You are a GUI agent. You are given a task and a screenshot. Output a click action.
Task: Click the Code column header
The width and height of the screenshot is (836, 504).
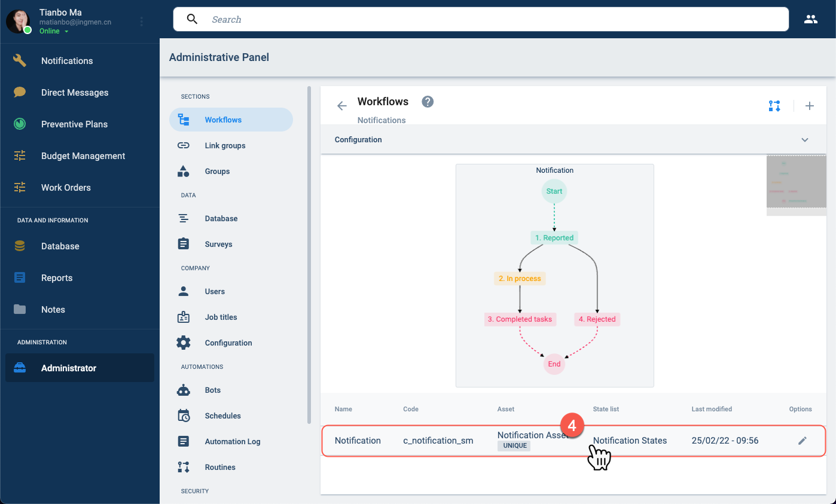411,409
